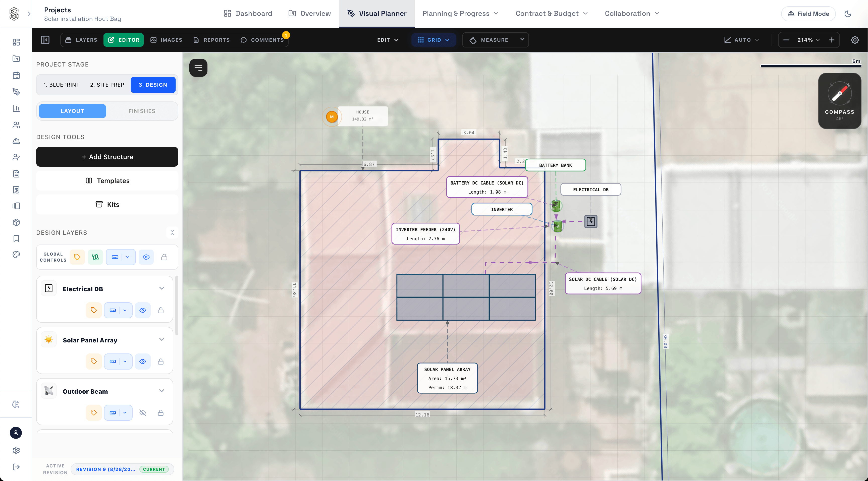This screenshot has width=868, height=481.
Task: Click Solar Panel Array tag icon
Action: click(94, 362)
